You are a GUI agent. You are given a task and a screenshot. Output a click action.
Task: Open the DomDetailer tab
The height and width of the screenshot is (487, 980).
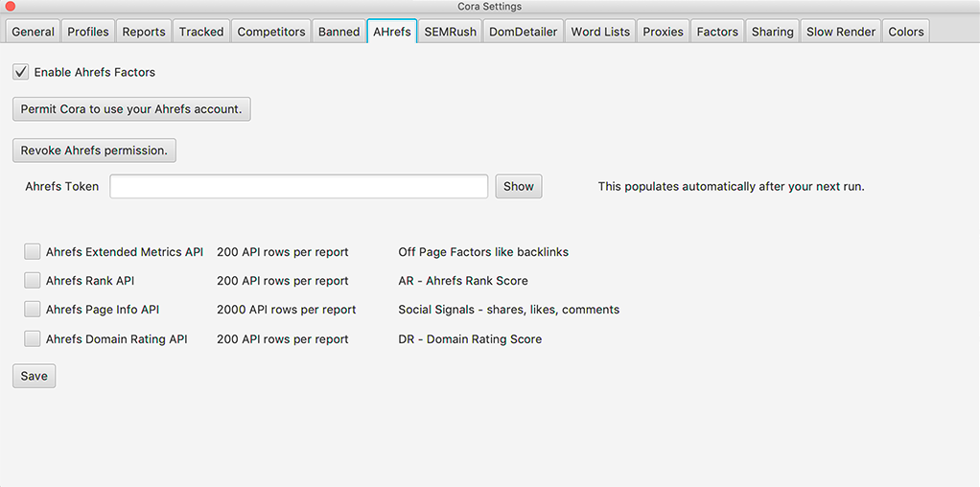[524, 32]
